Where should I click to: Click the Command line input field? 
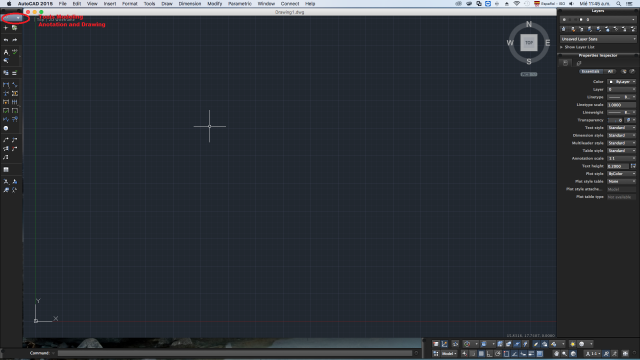[x=235, y=353]
